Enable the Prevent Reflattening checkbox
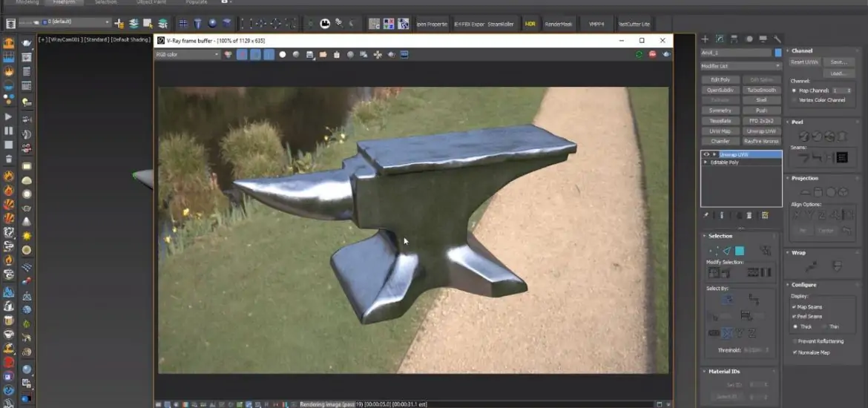Screen dimensions: 868x408 [x=794, y=341]
